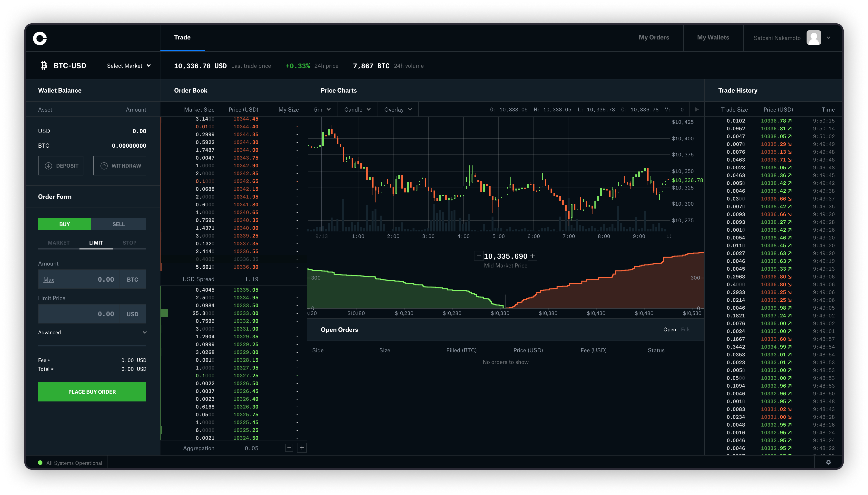Image resolution: width=868 pixels, height=495 pixels.
Task: Click the Advanced order options expander
Action: [x=92, y=332]
